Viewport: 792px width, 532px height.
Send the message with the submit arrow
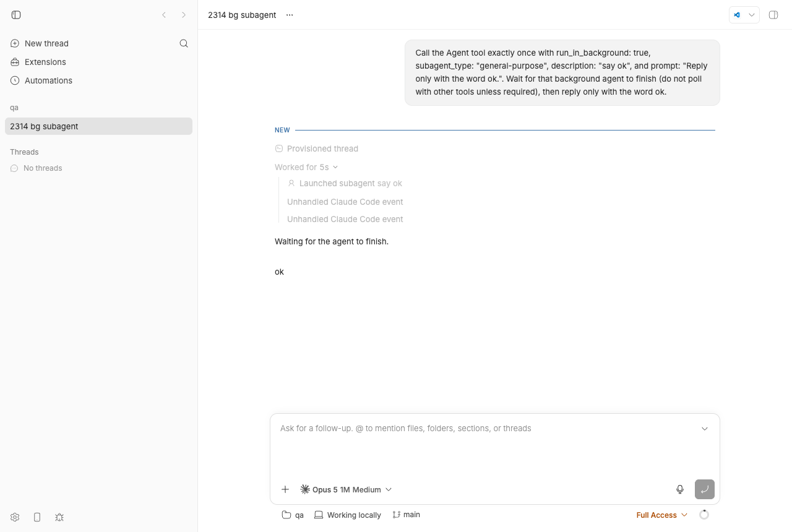705,489
